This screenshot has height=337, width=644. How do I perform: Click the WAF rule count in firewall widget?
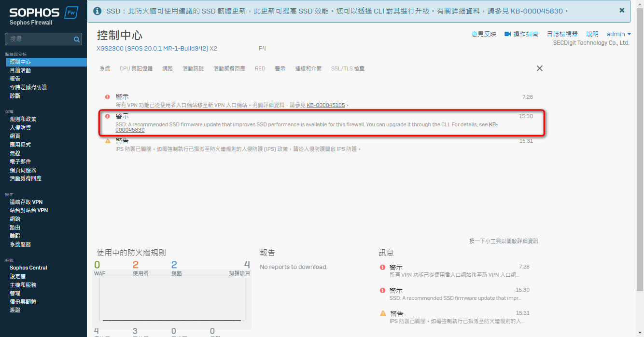tap(97, 265)
